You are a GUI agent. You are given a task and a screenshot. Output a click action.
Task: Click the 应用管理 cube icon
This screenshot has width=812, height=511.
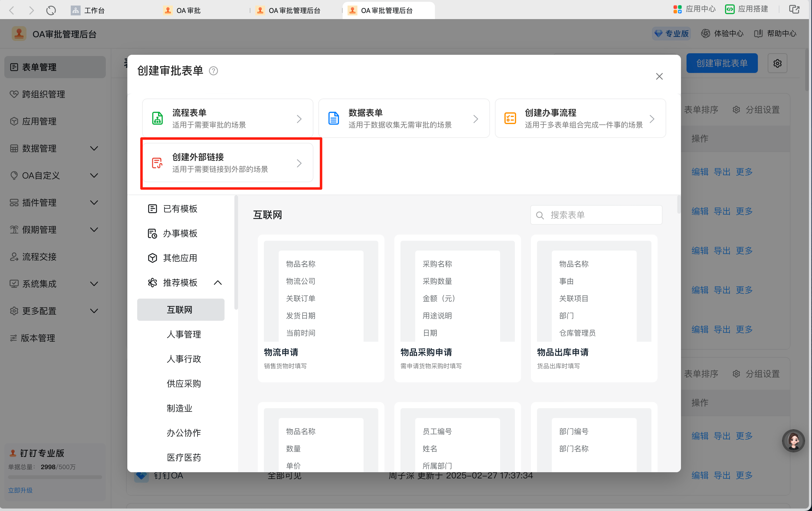pos(14,121)
